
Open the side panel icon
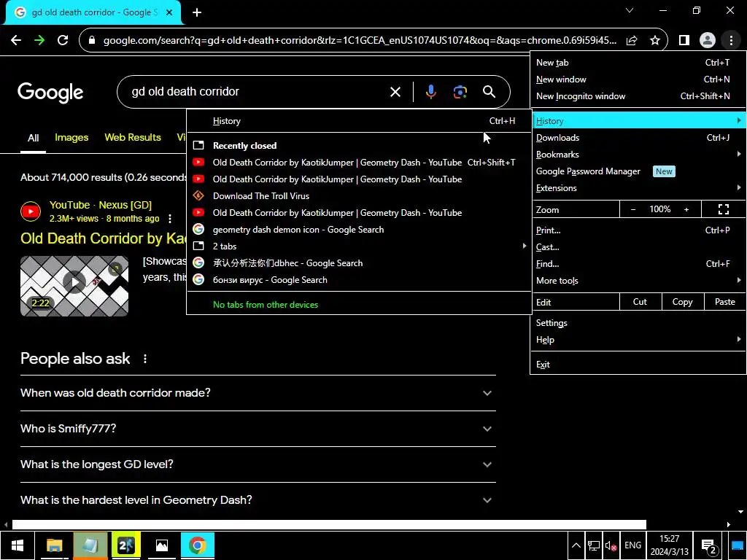pos(684,41)
